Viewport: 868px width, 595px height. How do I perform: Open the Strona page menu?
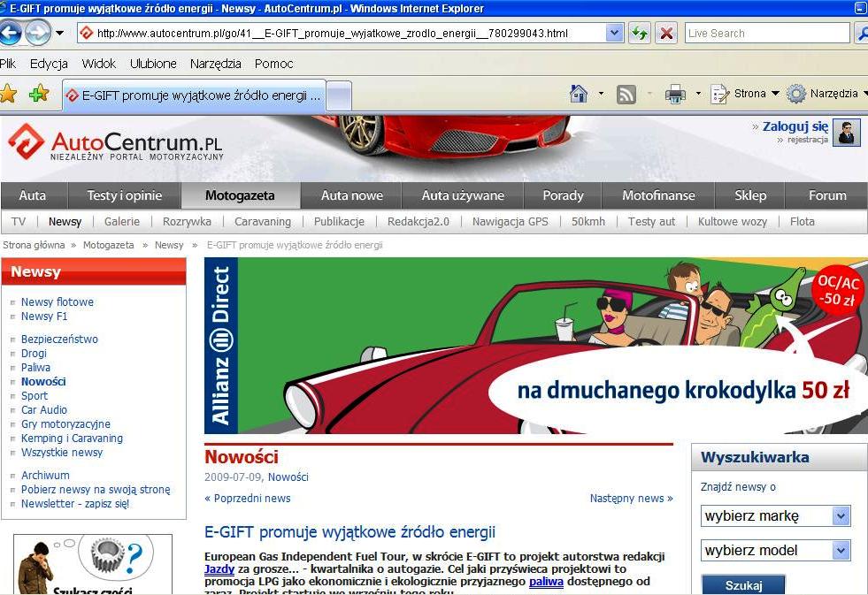point(744,94)
